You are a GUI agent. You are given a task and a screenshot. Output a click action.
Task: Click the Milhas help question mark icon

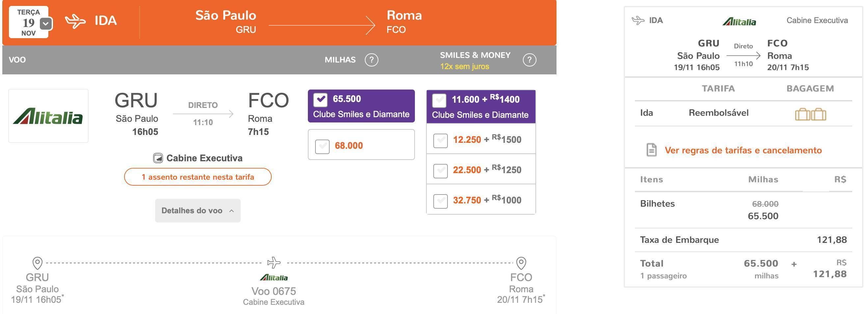click(x=371, y=60)
